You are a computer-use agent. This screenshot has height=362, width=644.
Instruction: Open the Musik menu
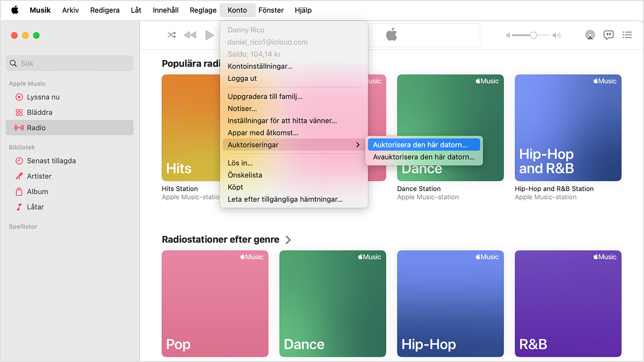click(40, 10)
